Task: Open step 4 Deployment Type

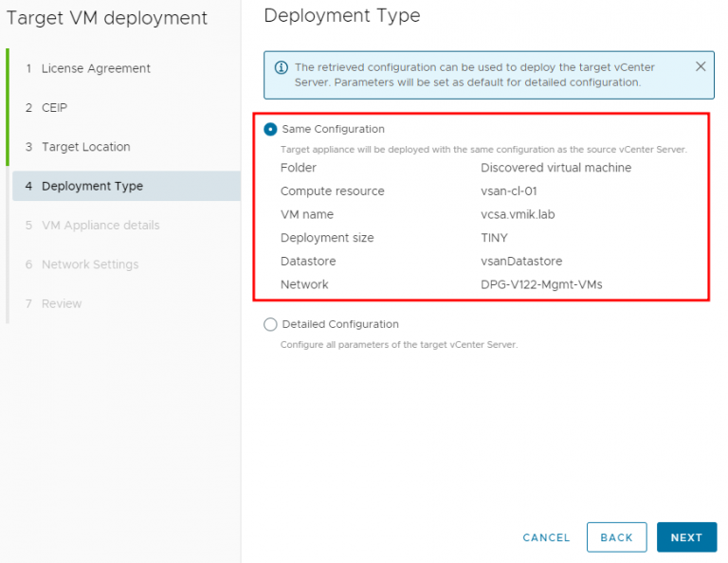Action: tap(126, 186)
